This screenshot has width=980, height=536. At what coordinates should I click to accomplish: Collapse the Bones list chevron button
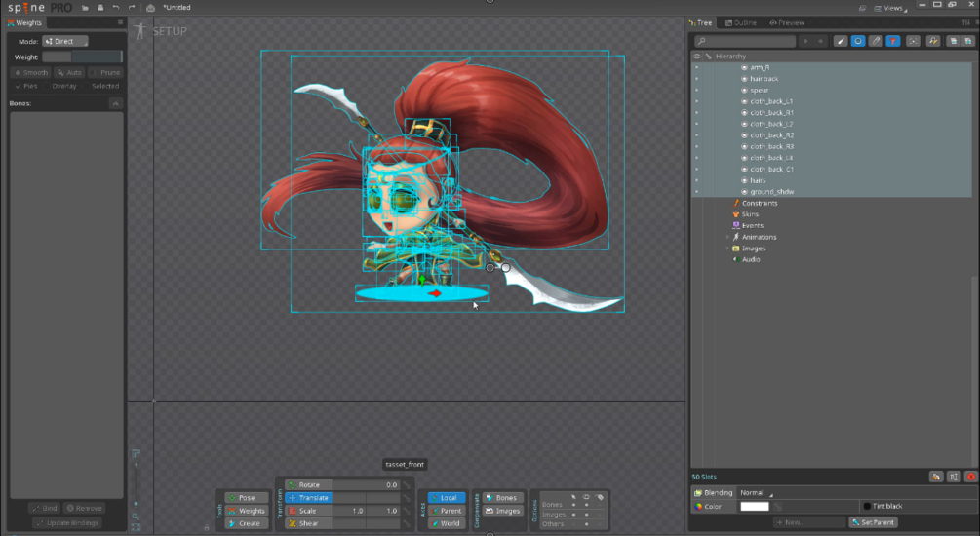coord(115,103)
